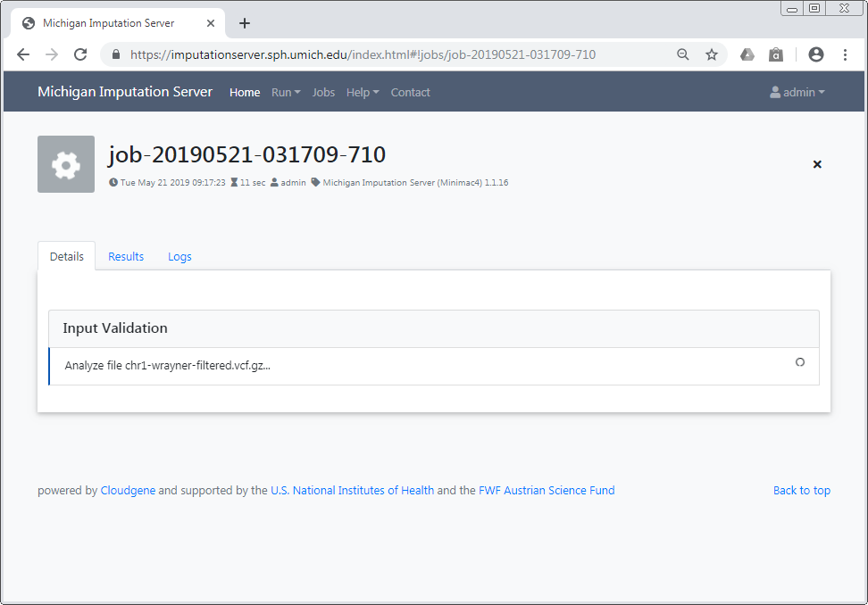The height and width of the screenshot is (605, 868).
Task: Click the browser reload button
Action: [80, 54]
